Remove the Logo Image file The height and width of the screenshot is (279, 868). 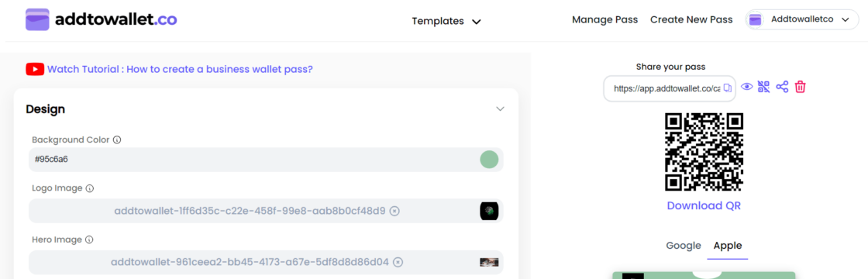(x=394, y=211)
